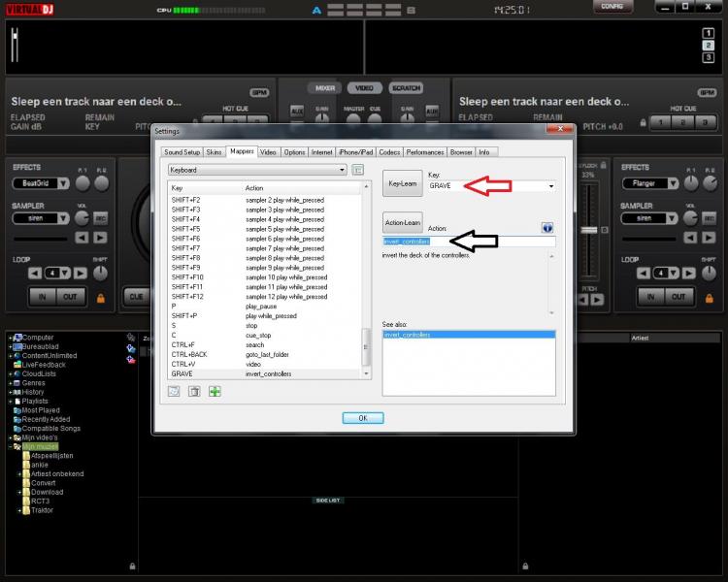Select invert_controllers in See also list
The height and width of the screenshot is (582, 728).
[469, 335]
